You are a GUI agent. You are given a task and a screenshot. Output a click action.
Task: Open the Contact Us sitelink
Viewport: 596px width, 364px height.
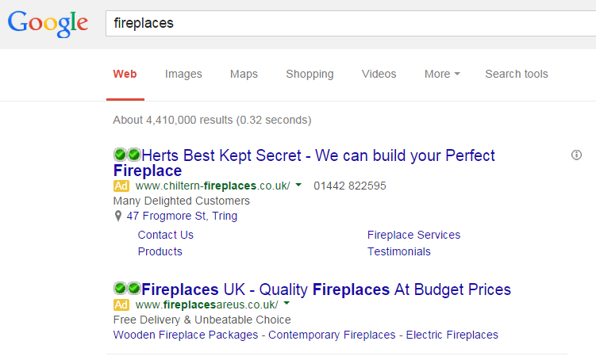(165, 235)
